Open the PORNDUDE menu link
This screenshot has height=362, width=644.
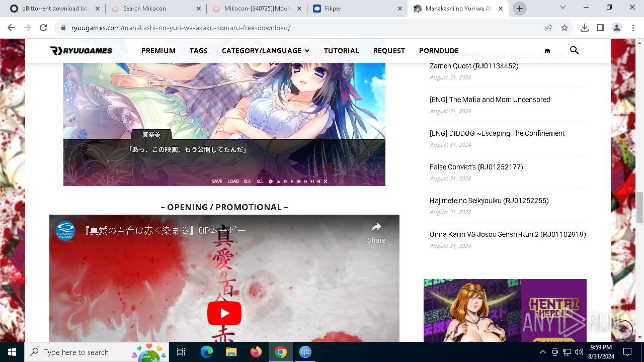(x=439, y=51)
